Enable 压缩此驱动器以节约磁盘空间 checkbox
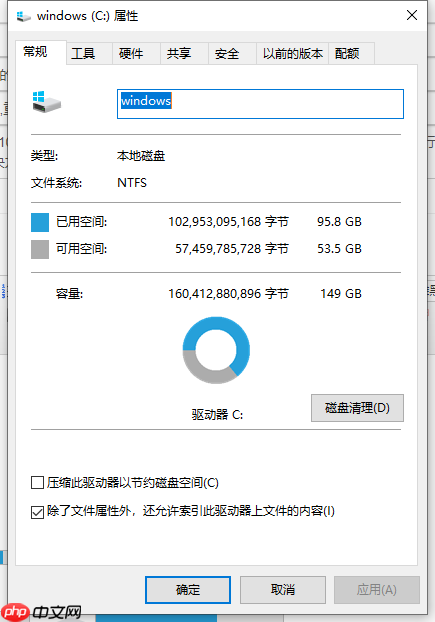 coord(37,483)
